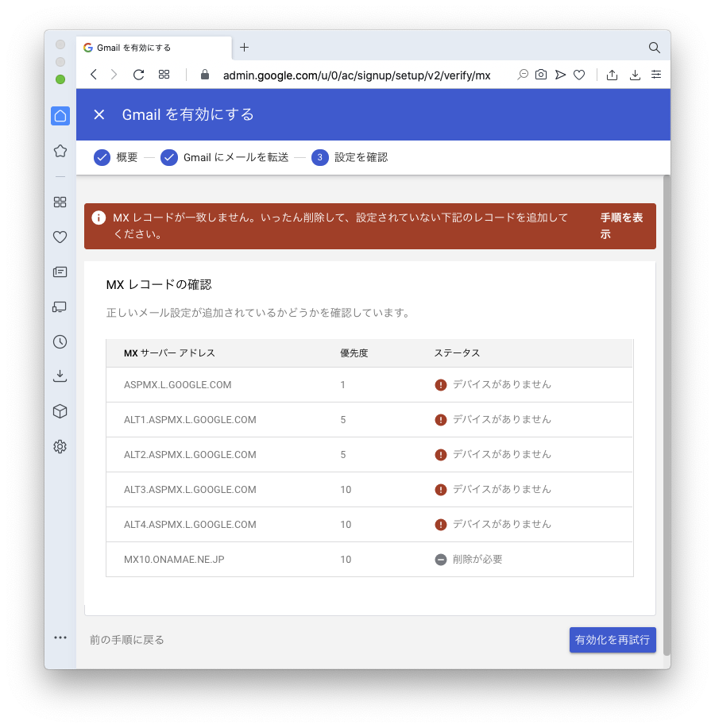Expand the three-dots menu in the sidebar
Image resolution: width=715 pixels, height=728 pixels.
(60, 637)
